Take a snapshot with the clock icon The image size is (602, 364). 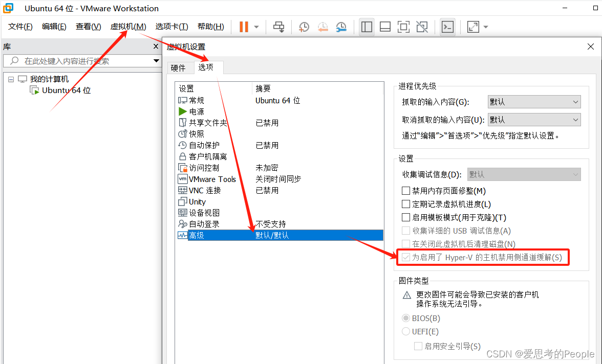coord(304,27)
